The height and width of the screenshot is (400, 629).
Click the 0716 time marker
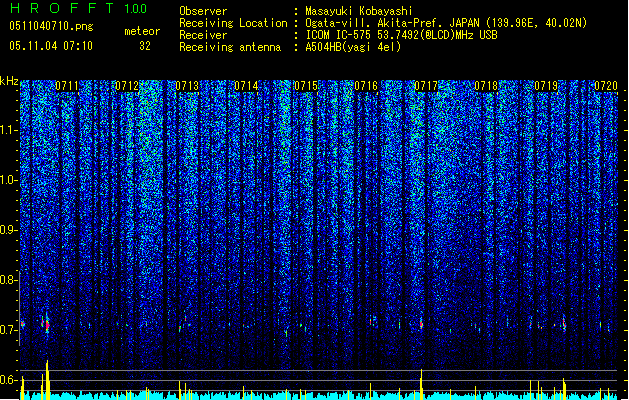click(x=366, y=86)
